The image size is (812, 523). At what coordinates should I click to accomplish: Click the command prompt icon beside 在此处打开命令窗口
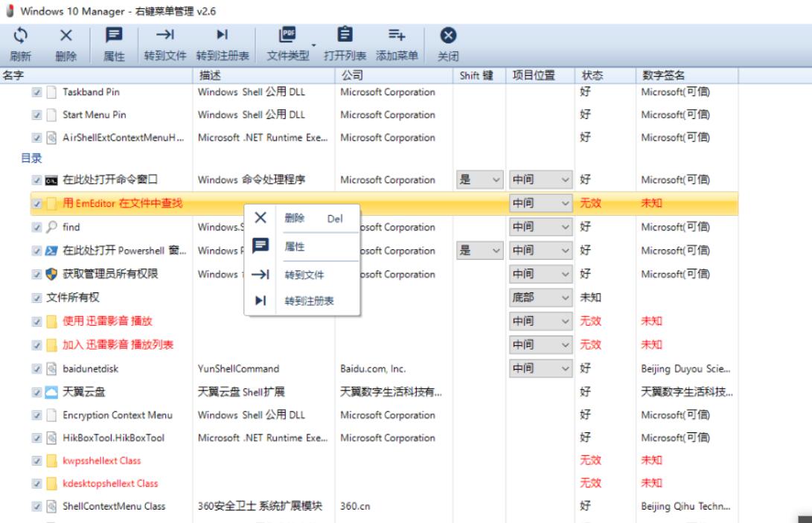pos(51,180)
